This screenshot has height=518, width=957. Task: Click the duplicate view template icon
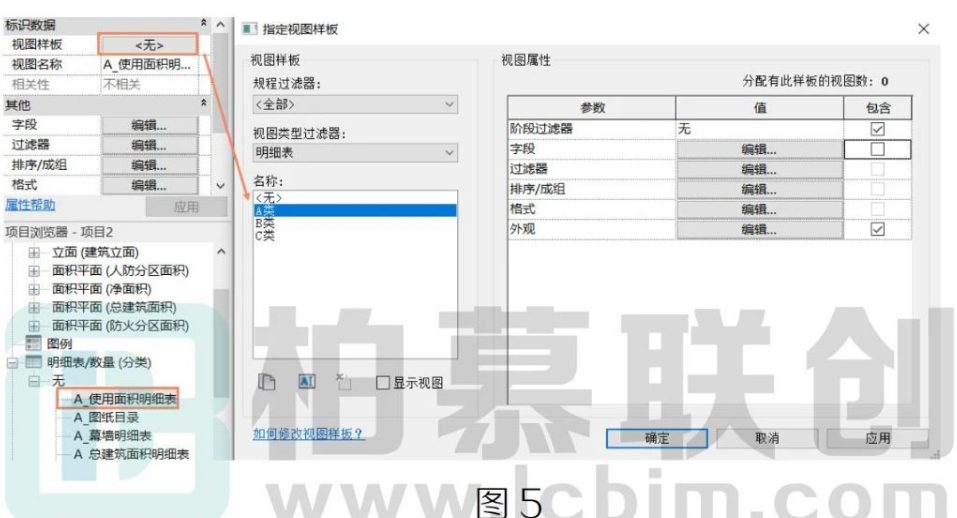(267, 383)
